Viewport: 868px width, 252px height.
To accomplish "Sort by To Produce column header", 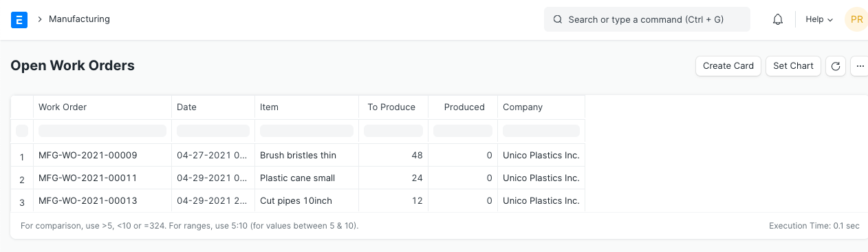I will [391, 107].
